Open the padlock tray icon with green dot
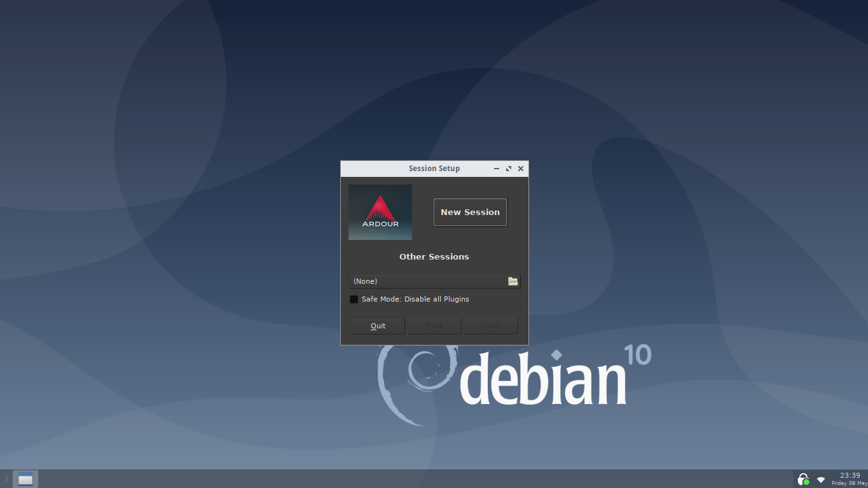The height and width of the screenshot is (488, 868). pos(803,479)
